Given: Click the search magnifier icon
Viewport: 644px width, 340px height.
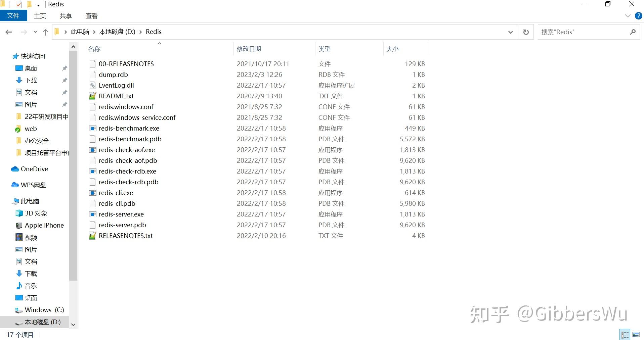Looking at the screenshot, I should 633,32.
